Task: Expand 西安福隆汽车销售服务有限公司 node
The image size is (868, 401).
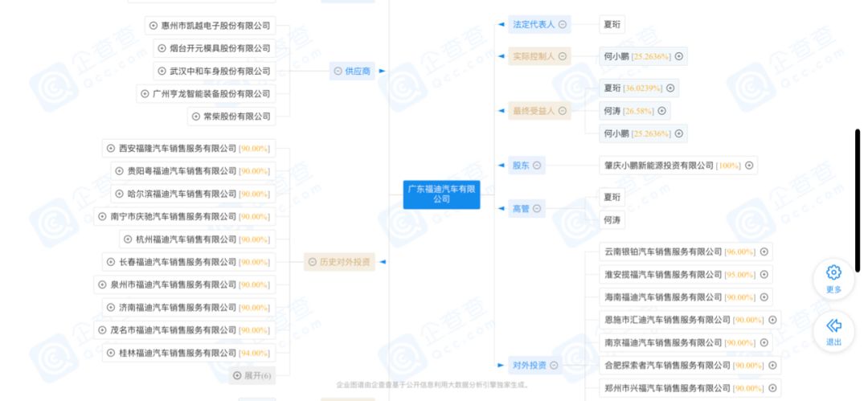Action: [x=111, y=148]
